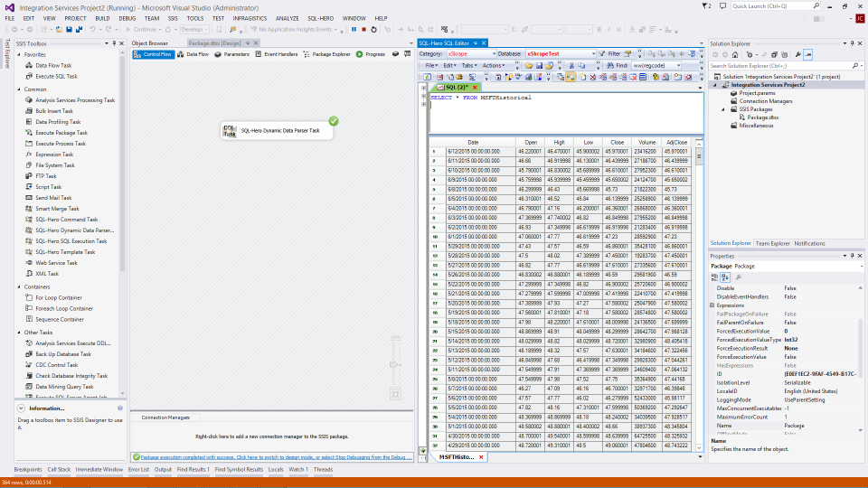This screenshot has width=868, height=488.
Task: Click the Open File icon in main toolbar
Action: 60,29
